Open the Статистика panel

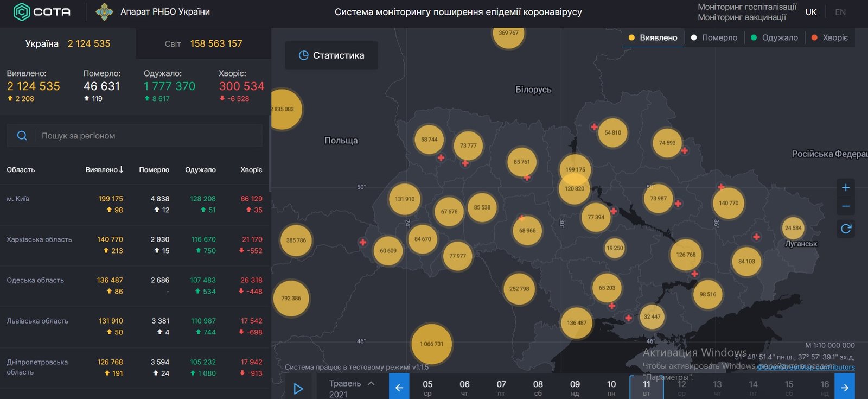[331, 55]
